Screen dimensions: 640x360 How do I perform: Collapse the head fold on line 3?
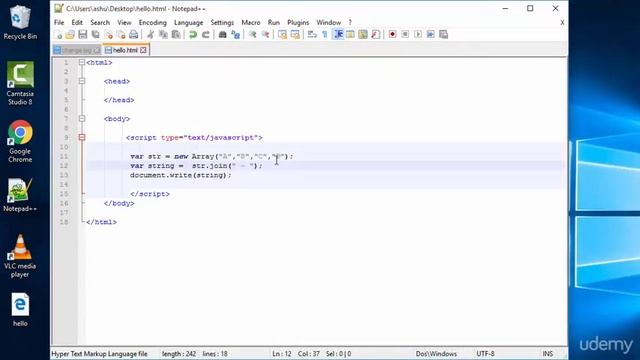click(82, 81)
